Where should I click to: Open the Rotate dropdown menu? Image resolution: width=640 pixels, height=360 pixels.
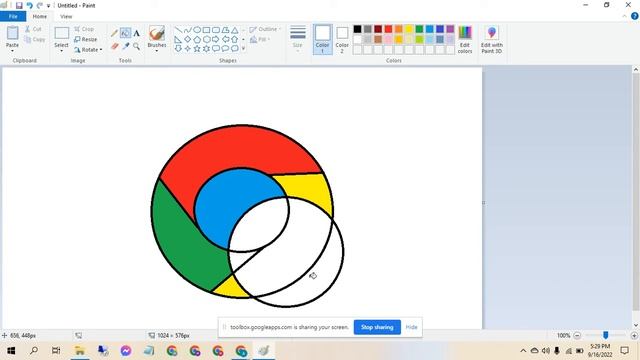pyautogui.click(x=89, y=50)
